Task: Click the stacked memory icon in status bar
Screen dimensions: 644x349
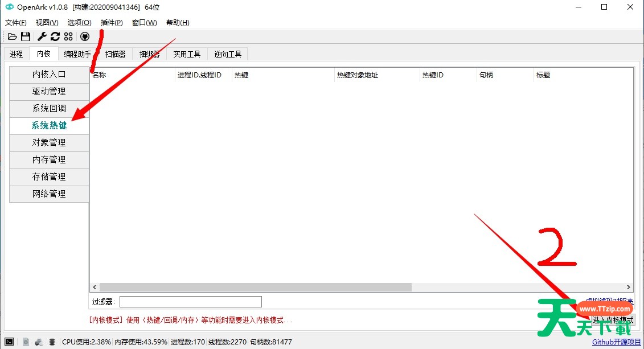Action: 52,342
